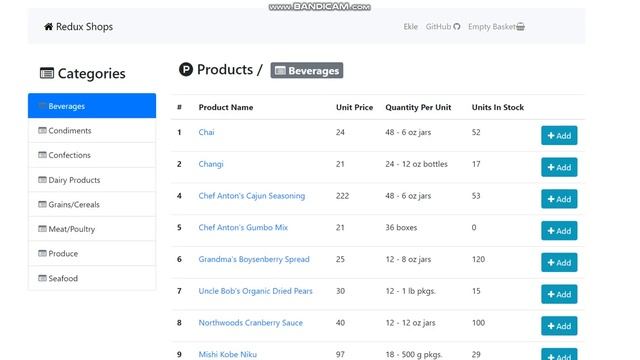Open Mishi Kobe Niku link
Image resolution: width=640 pixels, height=360 pixels.
(228, 354)
